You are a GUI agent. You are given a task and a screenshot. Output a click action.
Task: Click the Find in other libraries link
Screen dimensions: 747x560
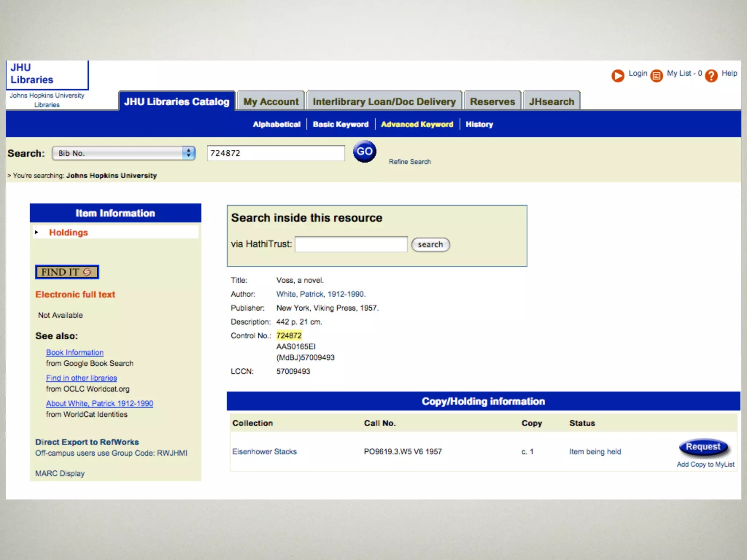81,378
